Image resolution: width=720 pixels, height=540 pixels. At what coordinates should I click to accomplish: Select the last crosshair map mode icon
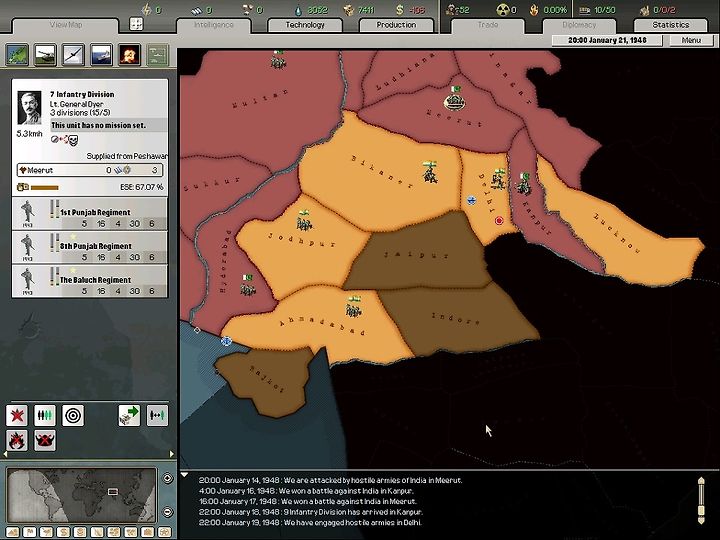click(x=164, y=532)
